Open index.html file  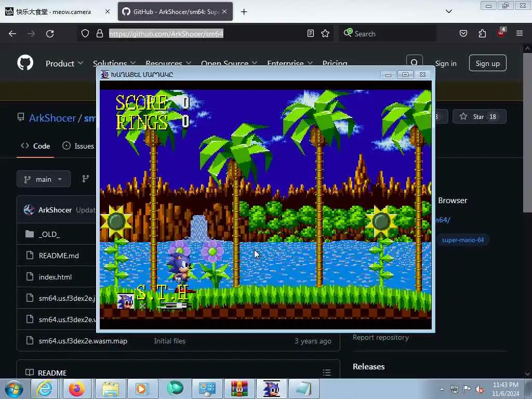coord(55,277)
